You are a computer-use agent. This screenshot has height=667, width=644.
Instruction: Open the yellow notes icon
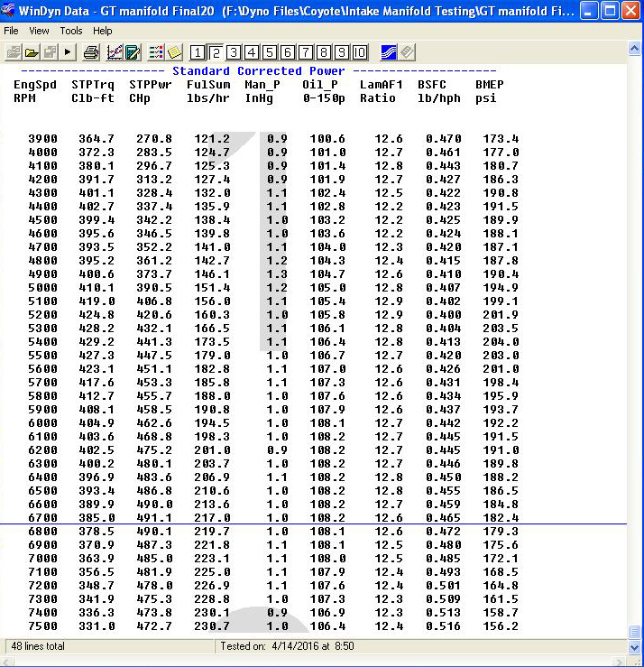(x=174, y=52)
